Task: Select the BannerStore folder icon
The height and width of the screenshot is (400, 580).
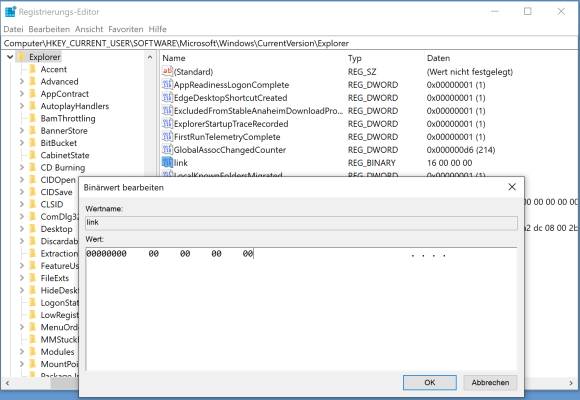Action: 33,131
